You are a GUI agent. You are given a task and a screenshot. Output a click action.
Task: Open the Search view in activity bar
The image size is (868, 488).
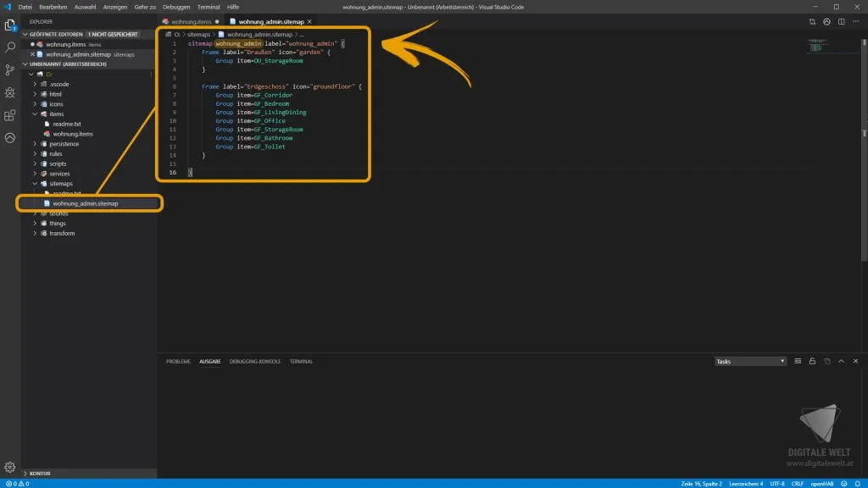coord(10,47)
